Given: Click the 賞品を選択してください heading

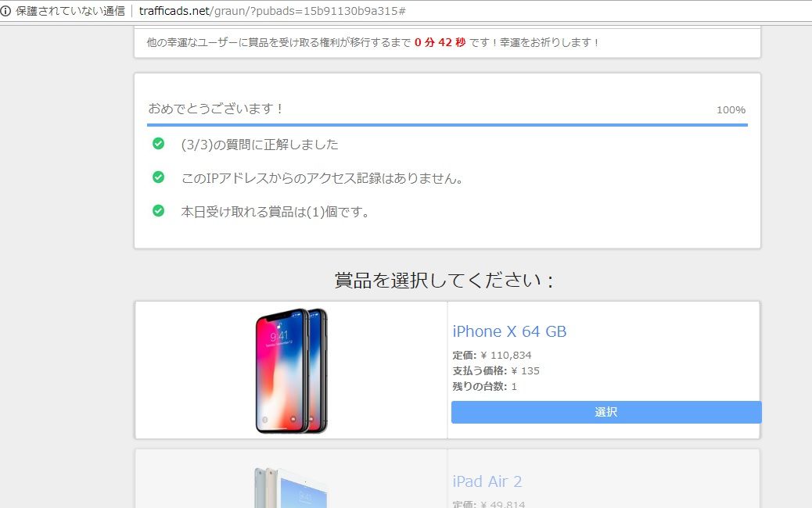Looking at the screenshot, I should tap(444, 281).
